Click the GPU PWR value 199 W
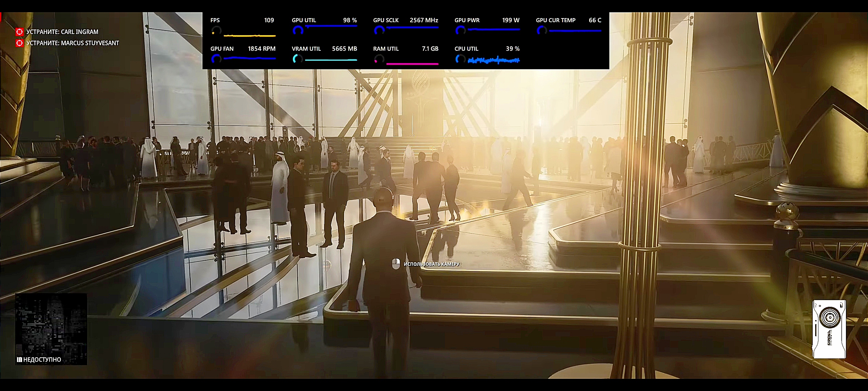This screenshot has height=391, width=868. click(511, 20)
